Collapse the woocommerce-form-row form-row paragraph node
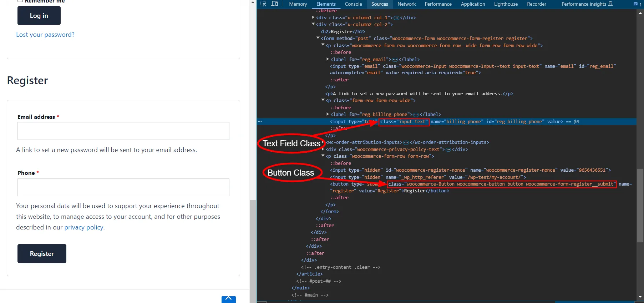This screenshot has width=644, height=303. (x=323, y=156)
